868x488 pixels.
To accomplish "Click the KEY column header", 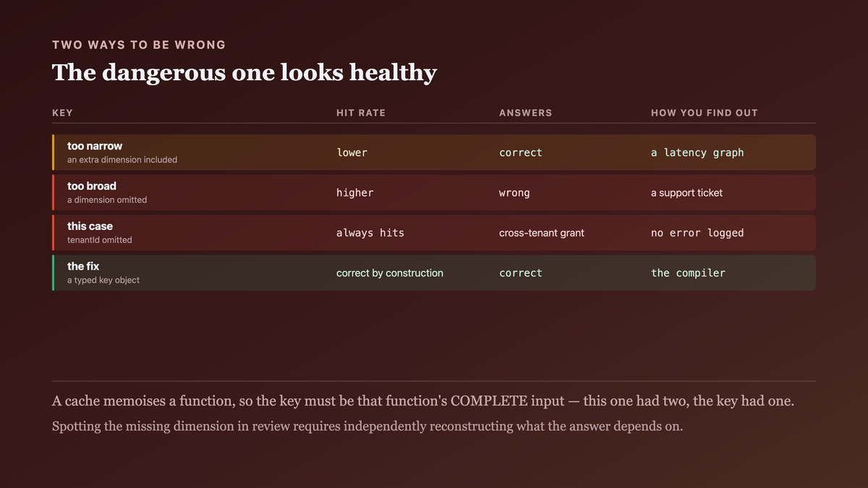I will [62, 113].
